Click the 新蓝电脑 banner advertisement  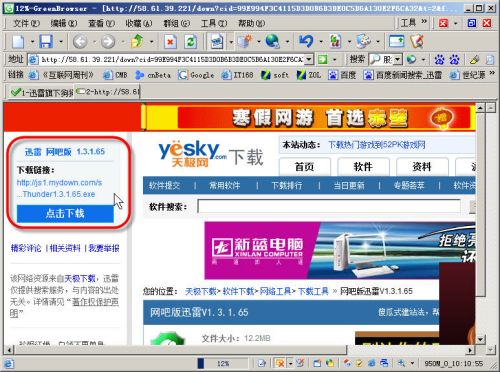tap(340, 251)
